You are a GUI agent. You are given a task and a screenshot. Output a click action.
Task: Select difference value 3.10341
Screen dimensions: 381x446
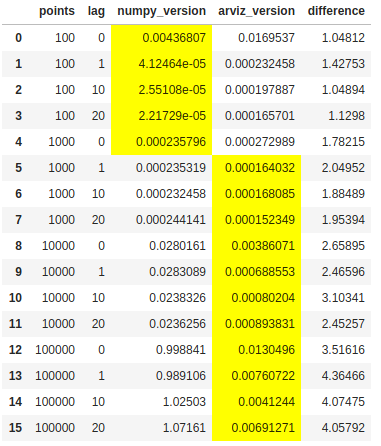(x=336, y=298)
